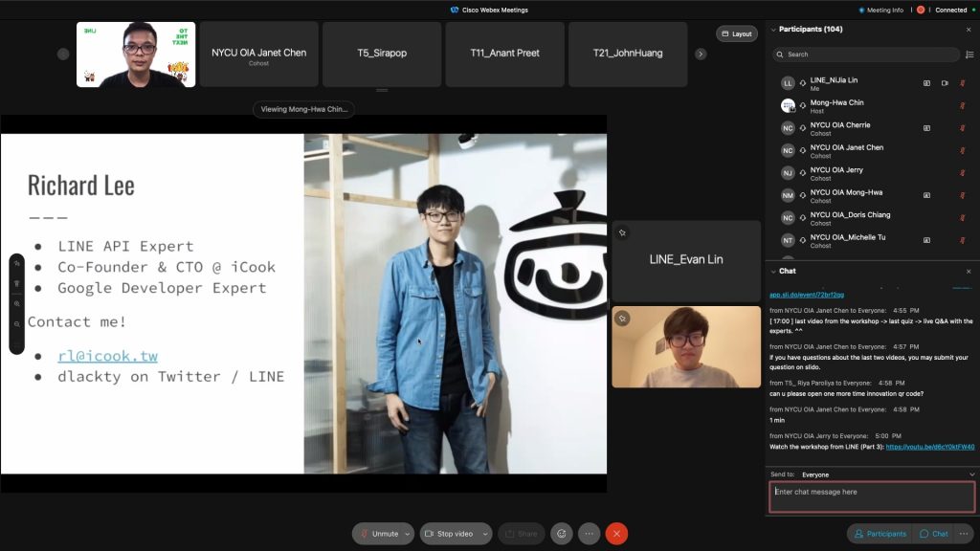
Task: Toggle the Chat panel button
Action: [x=934, y=534]
